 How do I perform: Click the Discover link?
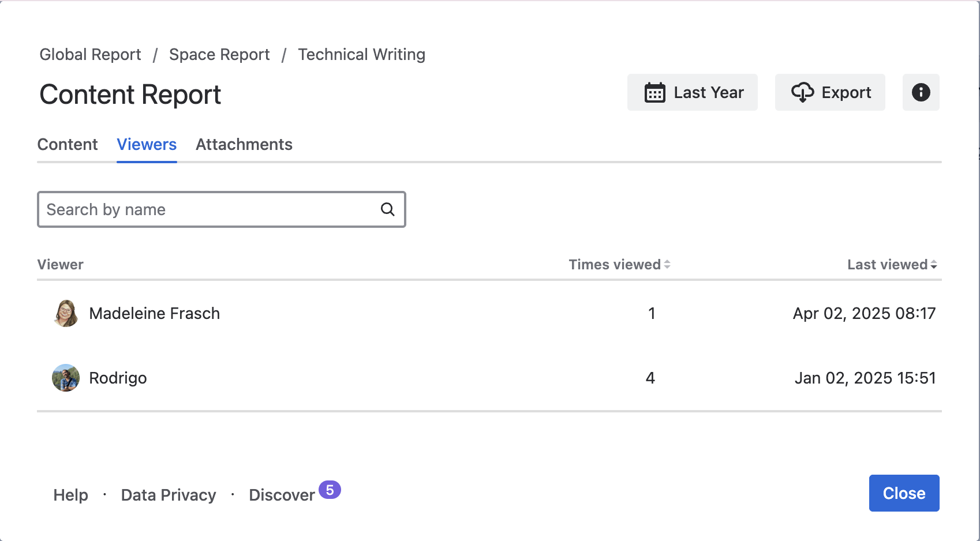tap(282, 495)
